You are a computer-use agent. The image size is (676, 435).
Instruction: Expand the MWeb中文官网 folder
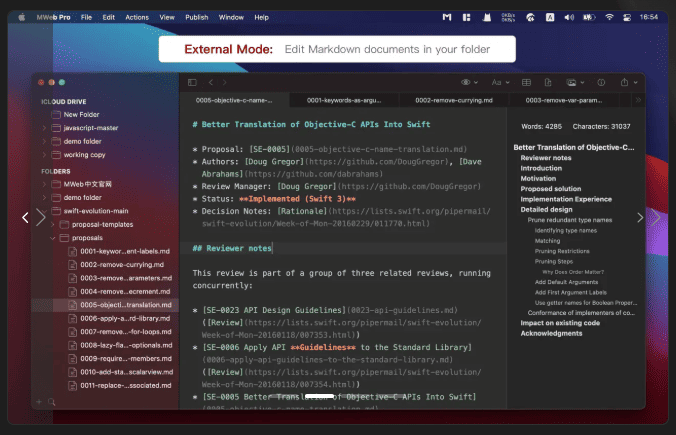pyautogui.click(x=44, y=185)
